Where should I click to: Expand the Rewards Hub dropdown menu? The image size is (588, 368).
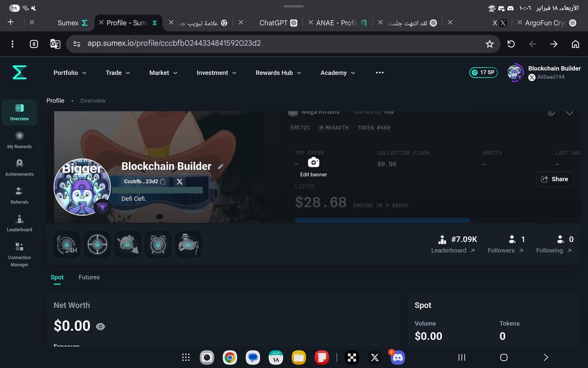(278, 73)
